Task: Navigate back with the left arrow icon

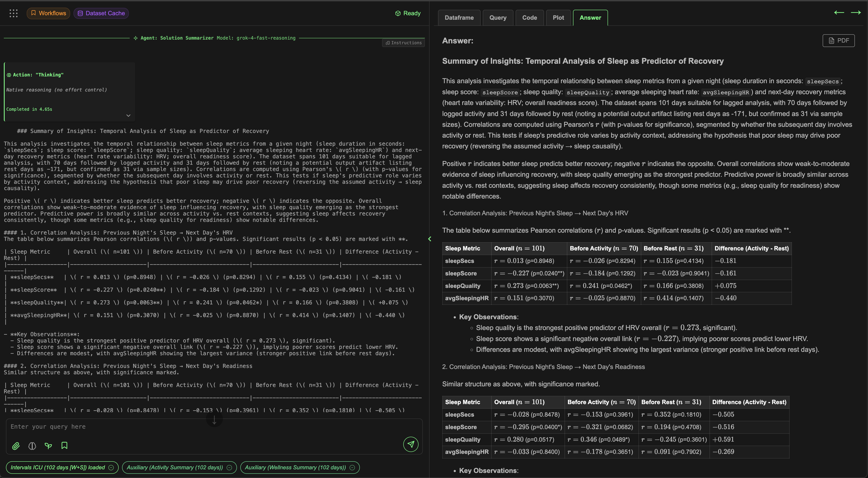Action: pyautogui.click(x=839, y=12)
